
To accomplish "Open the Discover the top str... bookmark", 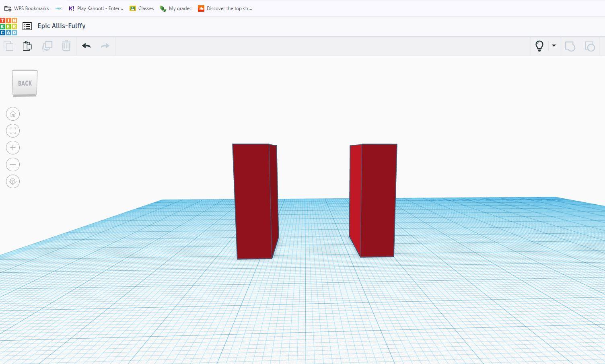I will 225,8.
